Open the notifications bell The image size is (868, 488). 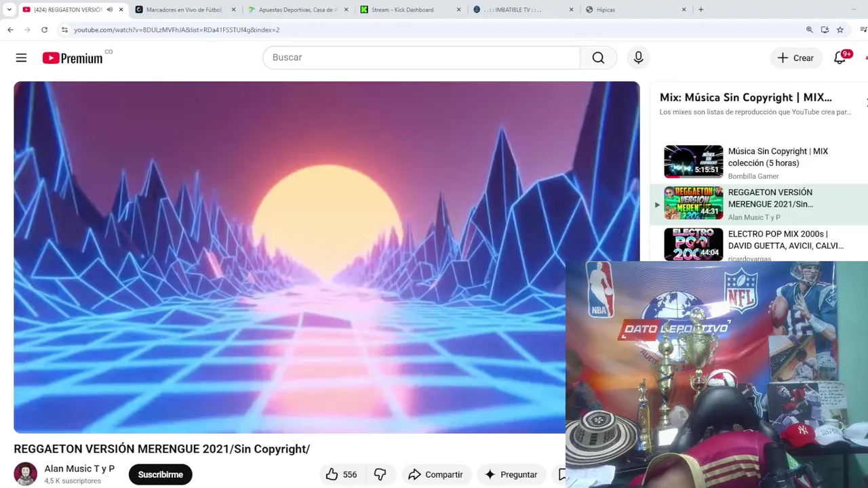840,58
